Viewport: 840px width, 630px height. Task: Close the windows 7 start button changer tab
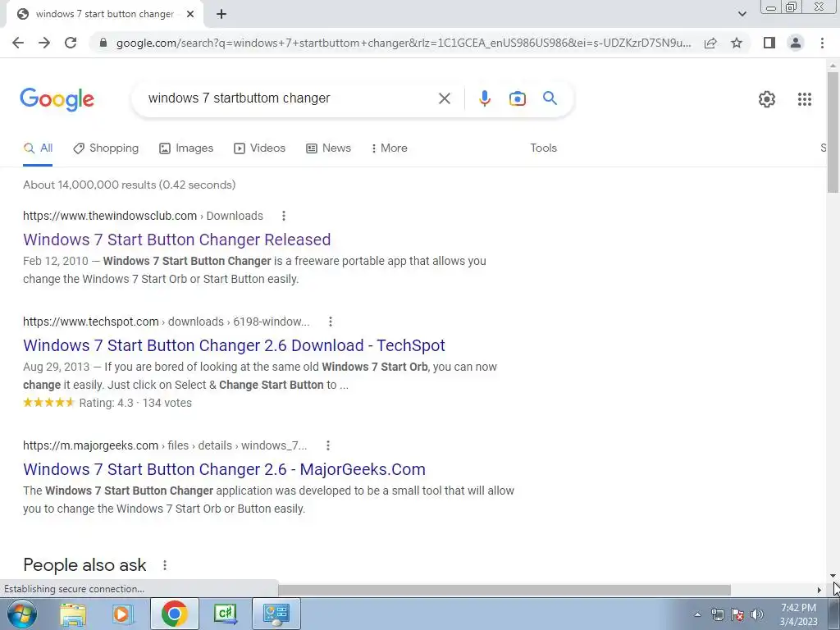(x=190, y=14)
